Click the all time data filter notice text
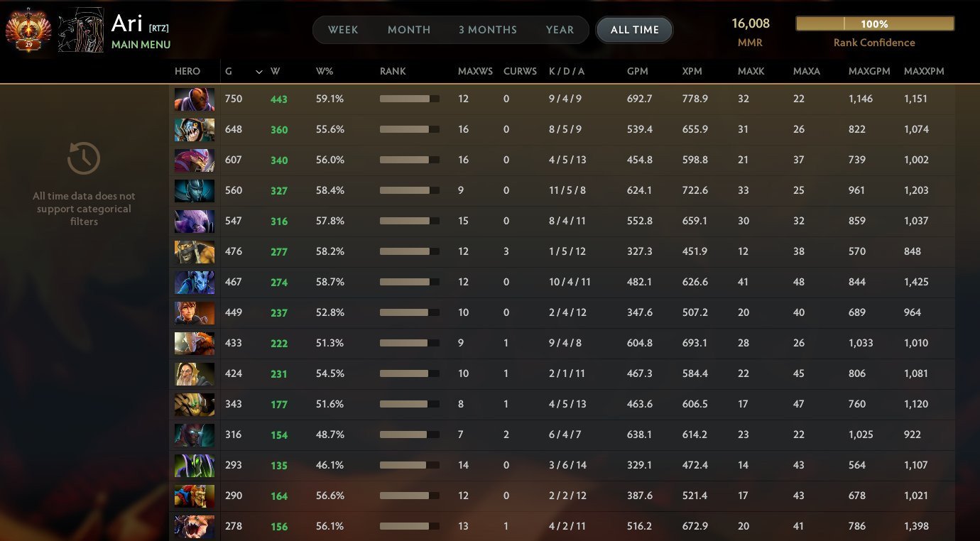This screenshot has height=541, width=980. 84,209
